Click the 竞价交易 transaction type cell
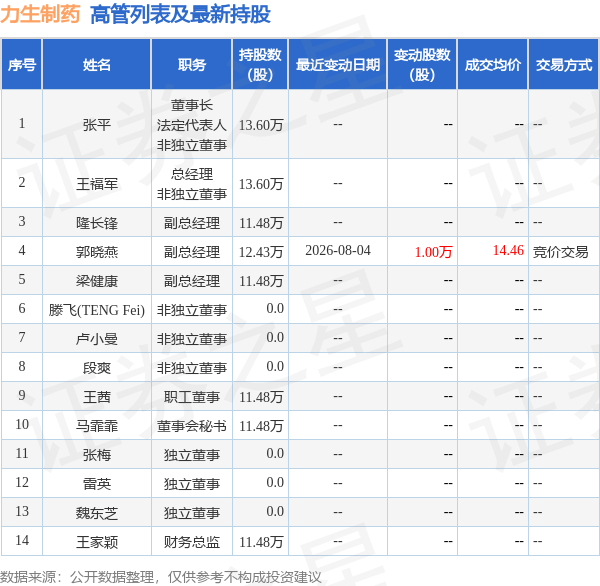The image size is (600, 586). [561, 252]
